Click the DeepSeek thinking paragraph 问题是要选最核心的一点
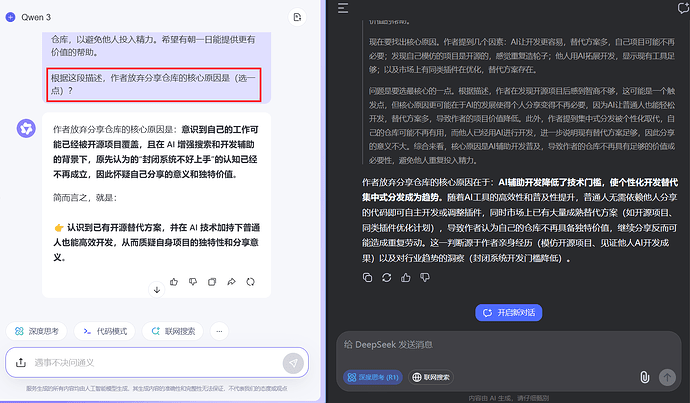690x403 pixels. [521, 125]
